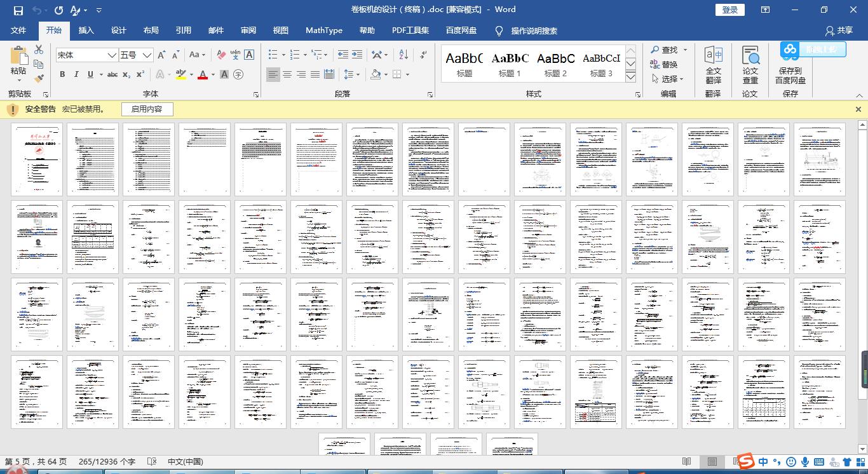Screen dimensions: 868x474
Task: Apply the red font color
Action: click(x=203, y=74)
